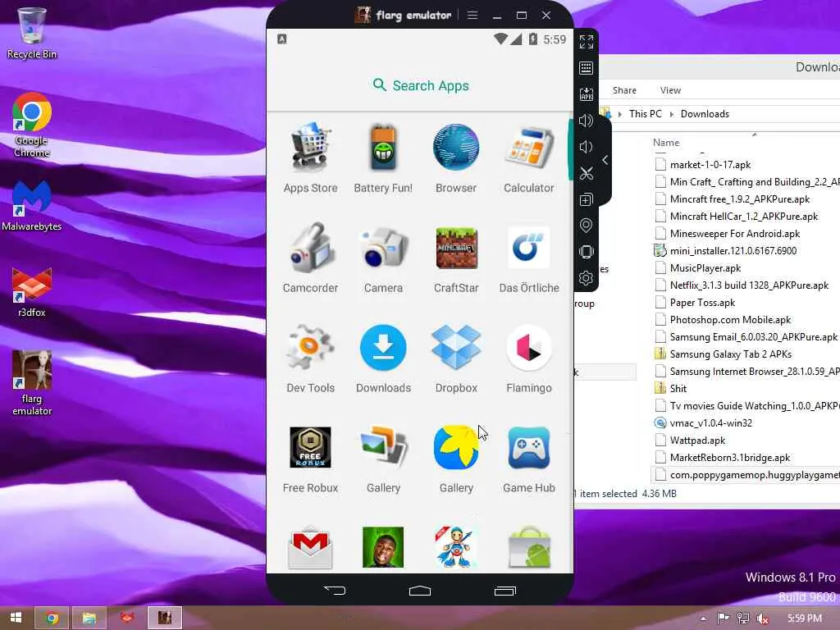Tap the Android recent apps button
840x630 pixels.
click(x=504, y=591)
